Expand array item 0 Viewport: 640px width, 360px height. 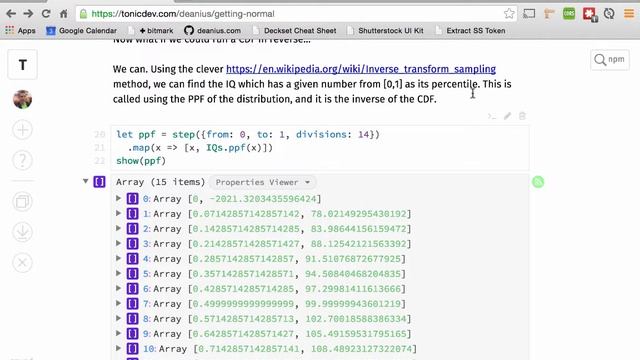point(118,198)
